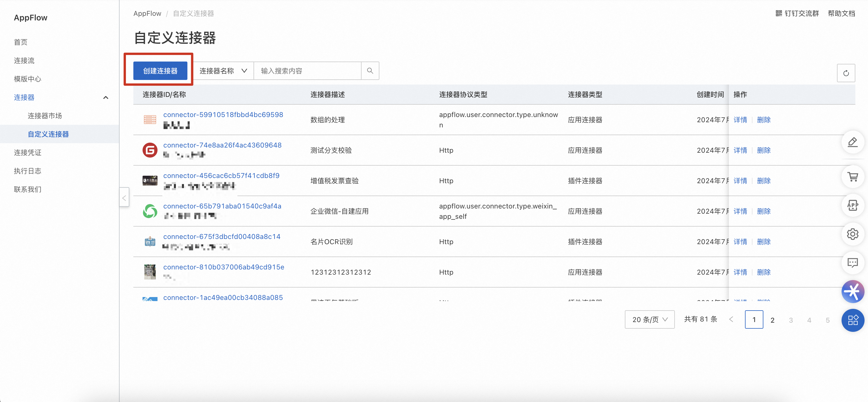868x402 pixels.
Task: Refresh the connector list
Action: point(846,73)
